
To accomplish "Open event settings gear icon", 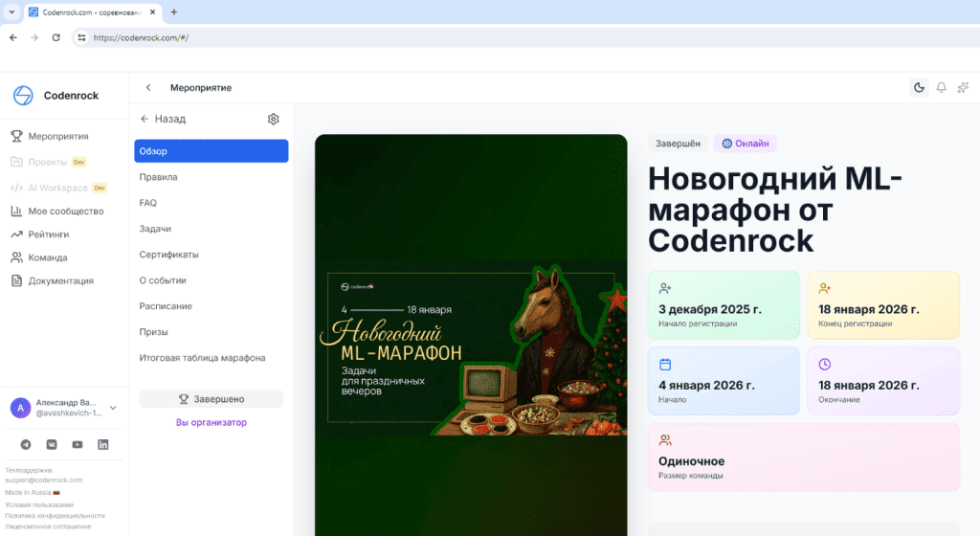I will [x=274, y=120].
